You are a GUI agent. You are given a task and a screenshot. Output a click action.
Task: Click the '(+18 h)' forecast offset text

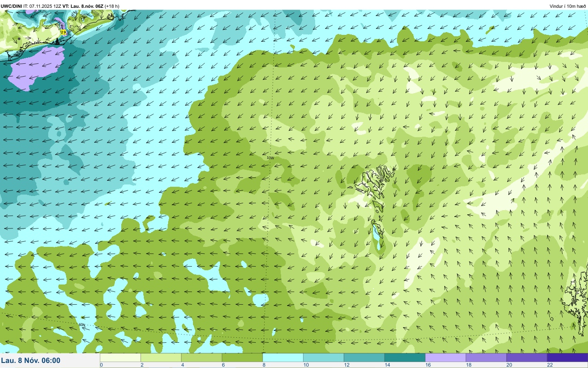click(x=112, y=6)
